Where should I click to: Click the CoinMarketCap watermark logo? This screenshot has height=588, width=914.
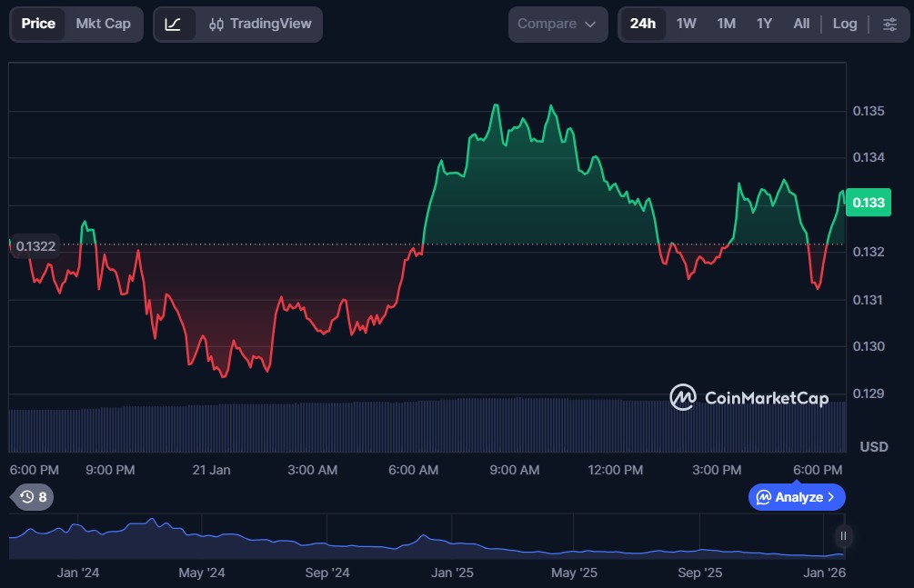click(748, 397)
